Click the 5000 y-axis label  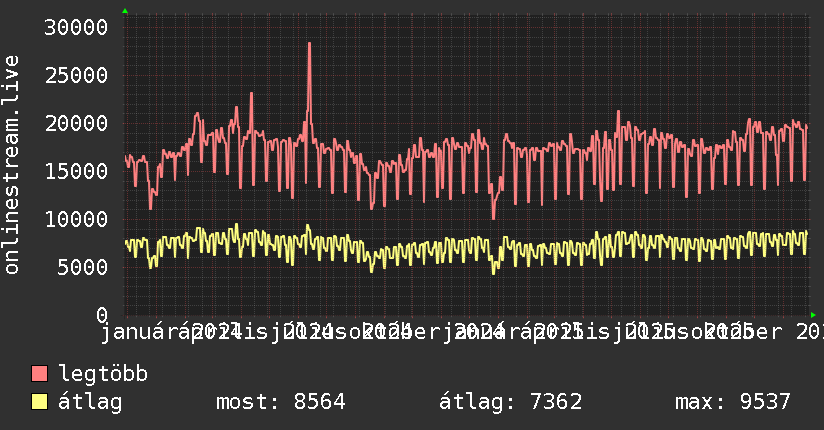coord(83,267)
